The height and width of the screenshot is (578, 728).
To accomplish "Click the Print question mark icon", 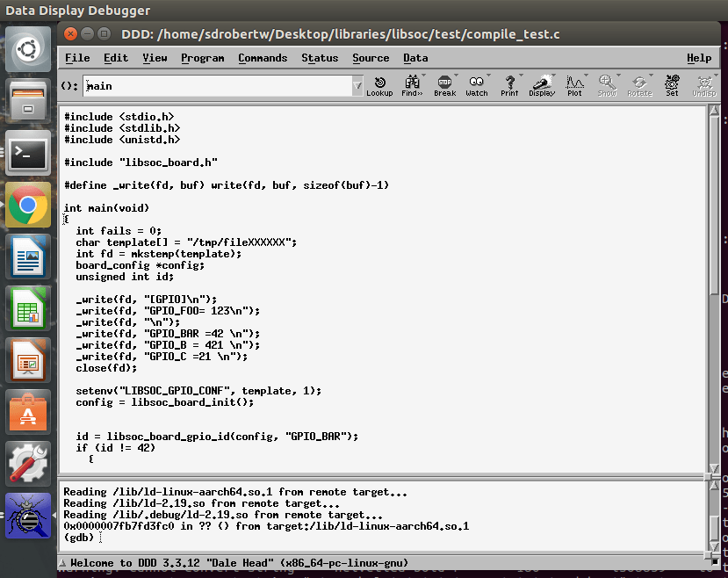I will coord(509,85).
